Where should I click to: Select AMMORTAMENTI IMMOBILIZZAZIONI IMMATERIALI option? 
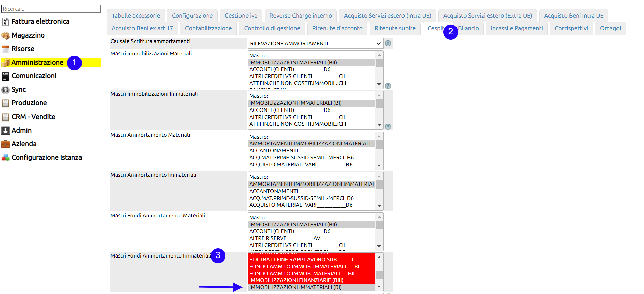[x=312, y=184]
